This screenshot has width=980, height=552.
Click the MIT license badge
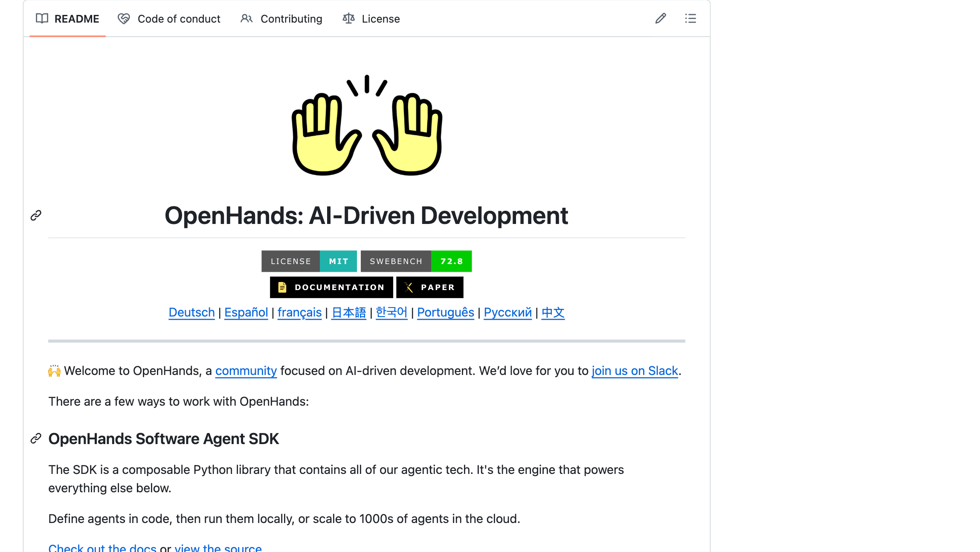pos(338,261)
